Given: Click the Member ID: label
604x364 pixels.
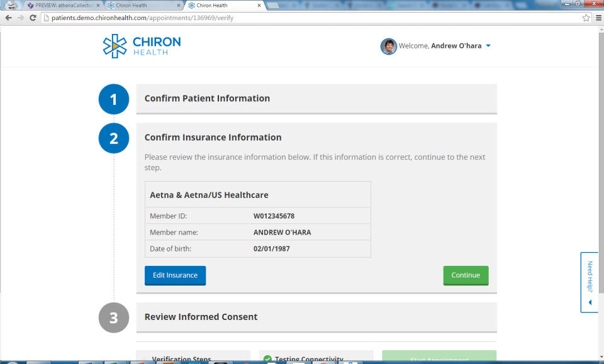Looking at the screenshot, I should (x=169, y=216).
